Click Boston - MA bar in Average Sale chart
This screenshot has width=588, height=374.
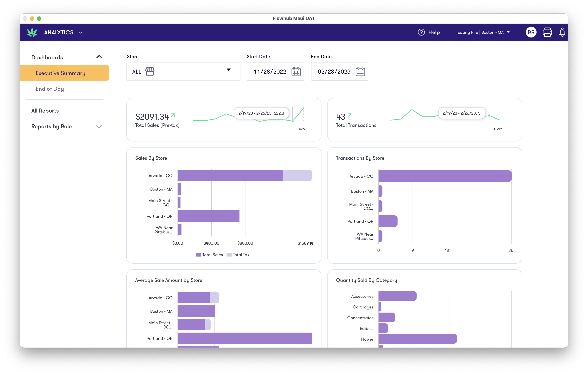[196, 311]
